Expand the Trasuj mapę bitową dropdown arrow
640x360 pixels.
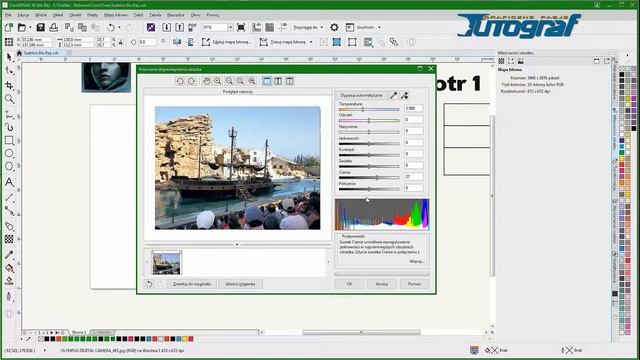click(x=311, y=42)
